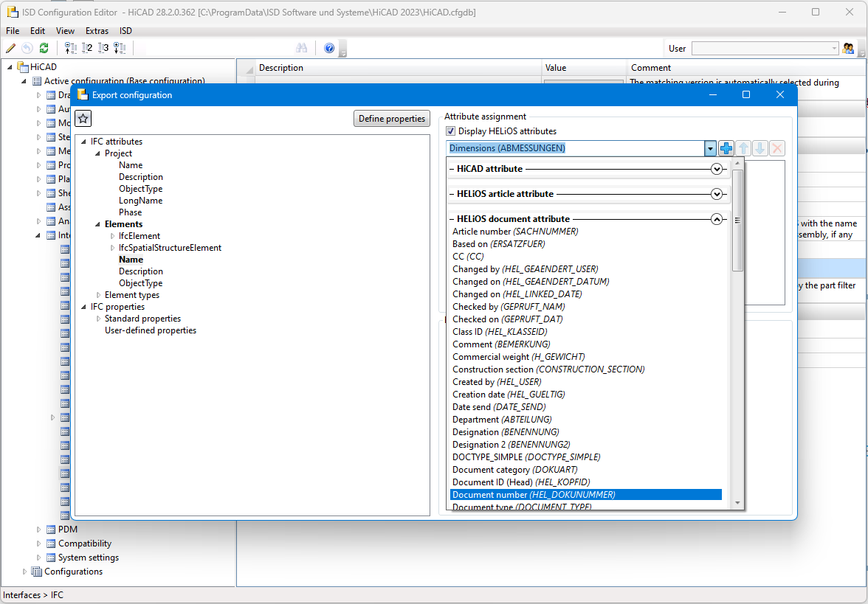Uncheck Display HELiOS attributes checkbox

(451, 131)
